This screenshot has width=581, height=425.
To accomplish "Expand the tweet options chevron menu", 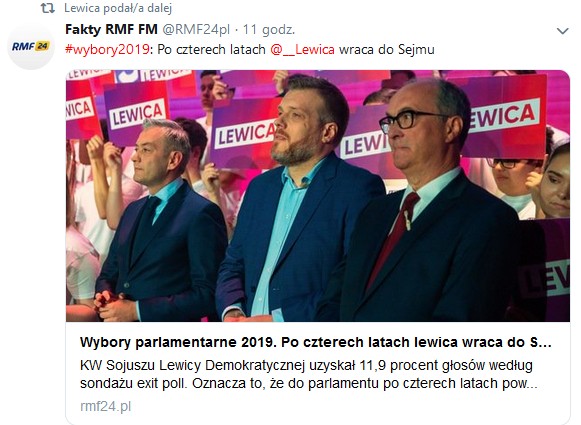I will (x=562, y=31).
